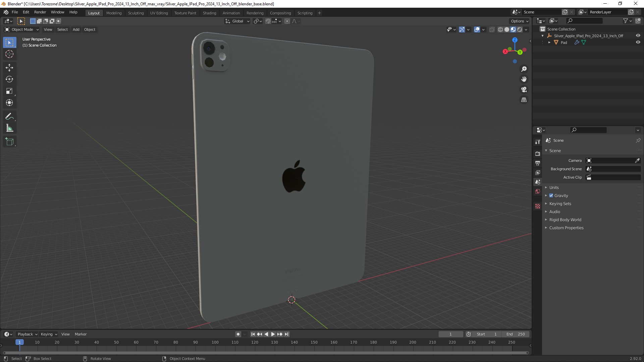Activate the Transform tool

9,103
